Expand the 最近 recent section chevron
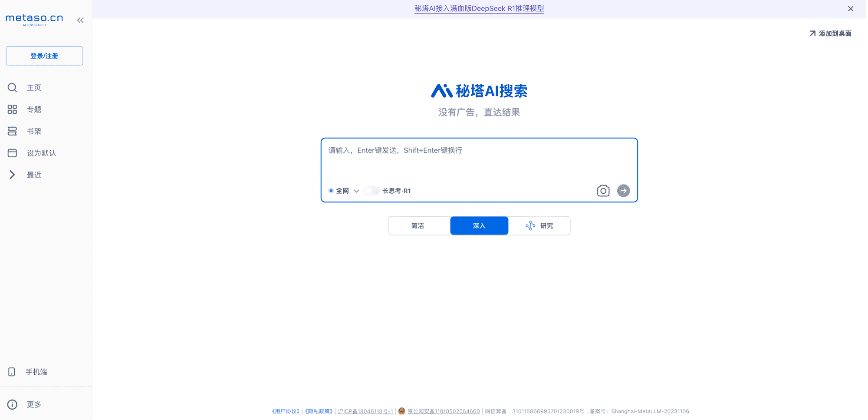 coord(12,175)
